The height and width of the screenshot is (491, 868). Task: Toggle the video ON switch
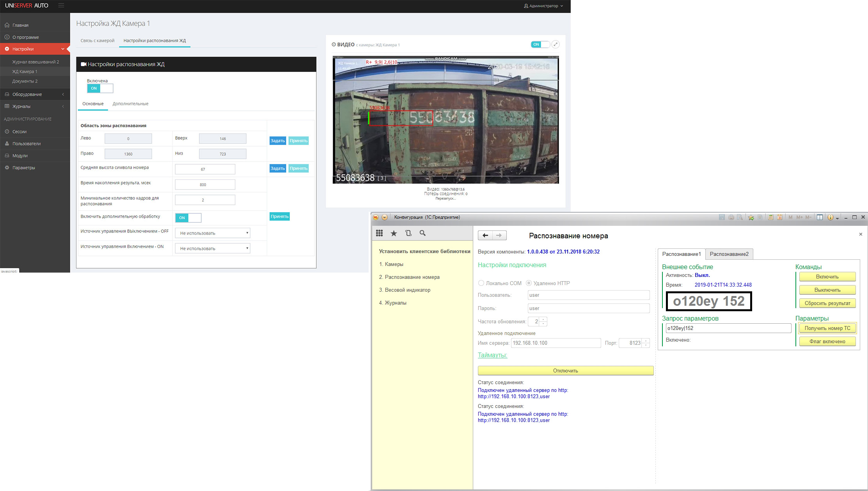pyautogui.click(x=540, y=44)
